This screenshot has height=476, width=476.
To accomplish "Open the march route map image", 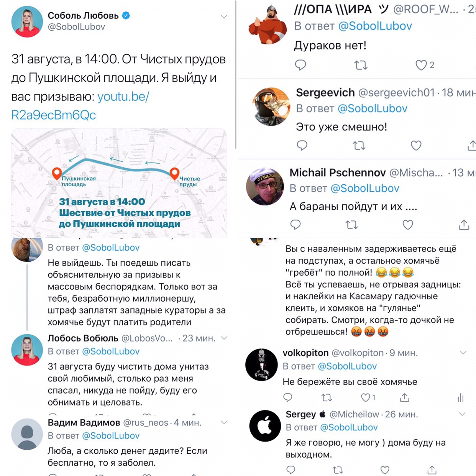I will click(x=119, y=183).
